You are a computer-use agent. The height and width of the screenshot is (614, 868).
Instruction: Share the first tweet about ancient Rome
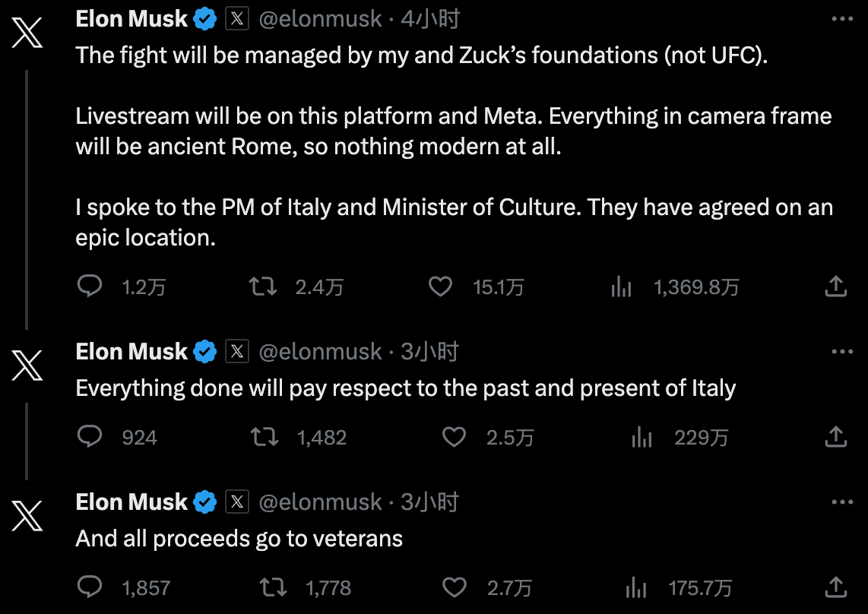click(835, 286)
